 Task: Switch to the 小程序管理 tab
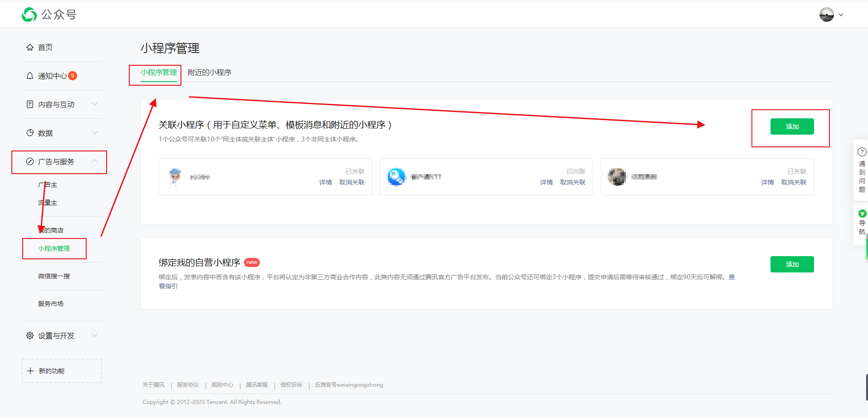(159, 73)
